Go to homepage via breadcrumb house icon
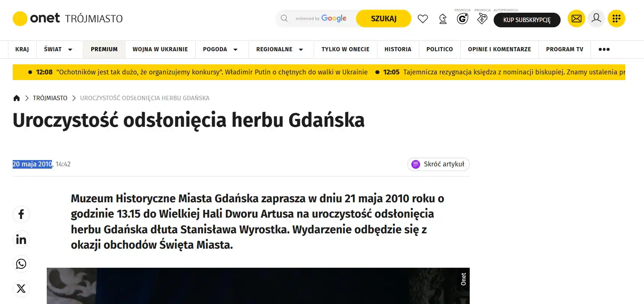Image resolution: width=644 pixels, height=304 pixels. pos(16,98)
